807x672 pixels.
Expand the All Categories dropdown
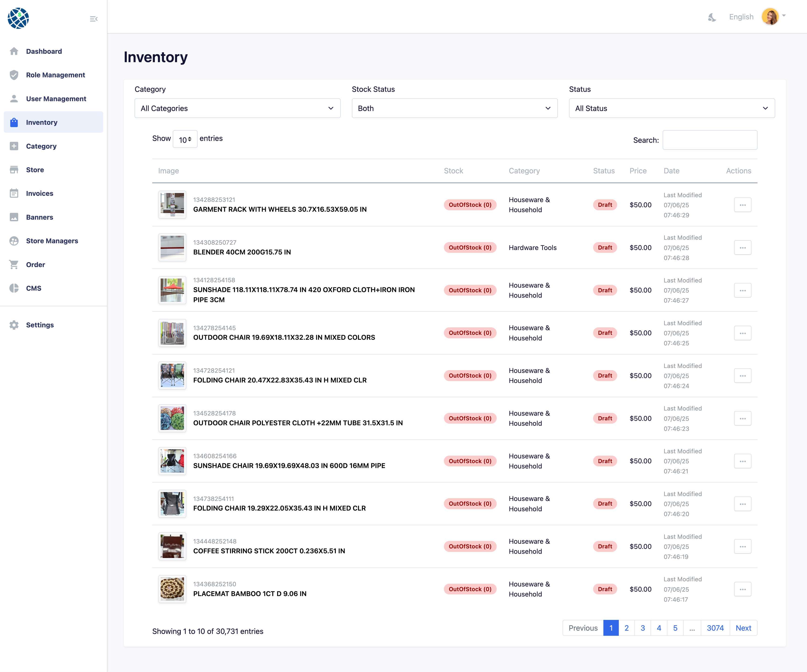(x=237, y=108)
